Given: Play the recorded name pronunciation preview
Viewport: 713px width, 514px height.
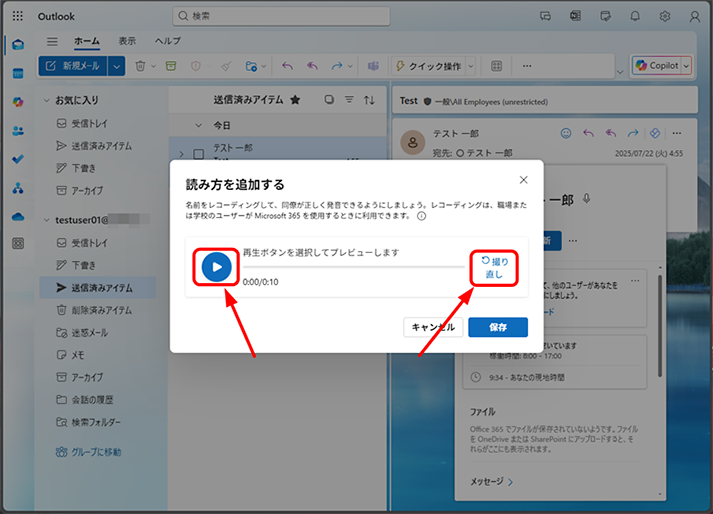Looking at the screenshot, I should [x=216, y=267].
